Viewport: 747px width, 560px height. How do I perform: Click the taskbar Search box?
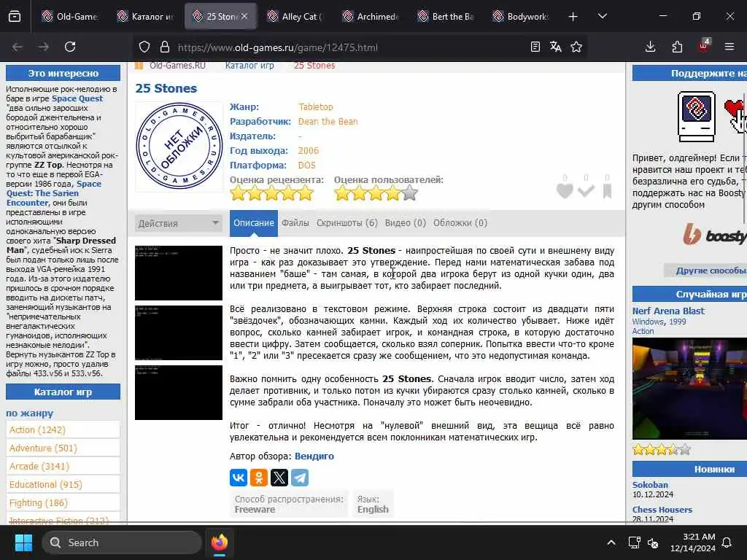click(x=122, y=542)
